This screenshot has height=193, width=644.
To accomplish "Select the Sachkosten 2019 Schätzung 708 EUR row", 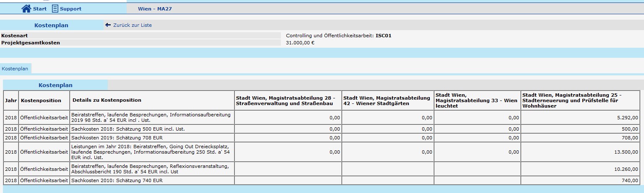I will click(117, 138).
